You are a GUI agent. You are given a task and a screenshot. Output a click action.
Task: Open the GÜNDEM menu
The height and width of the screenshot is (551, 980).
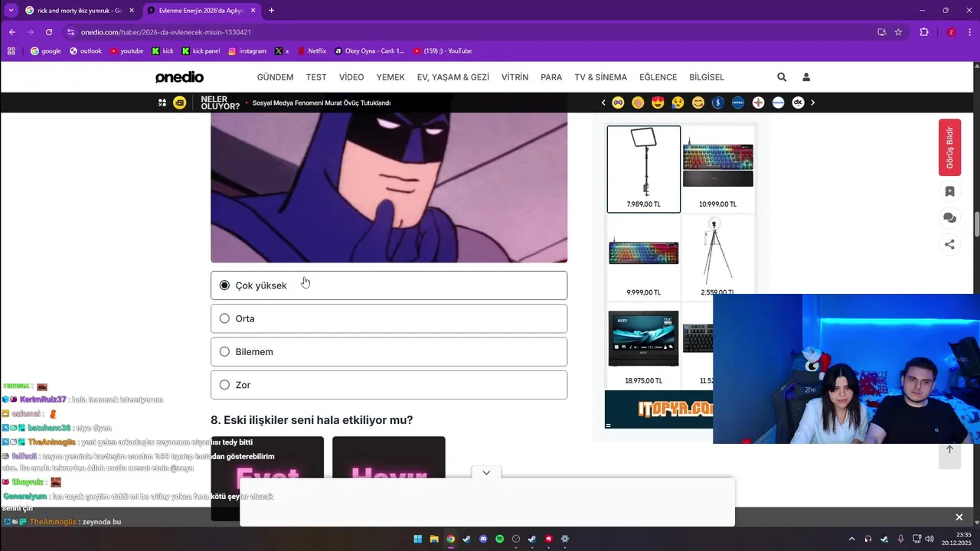275,77
